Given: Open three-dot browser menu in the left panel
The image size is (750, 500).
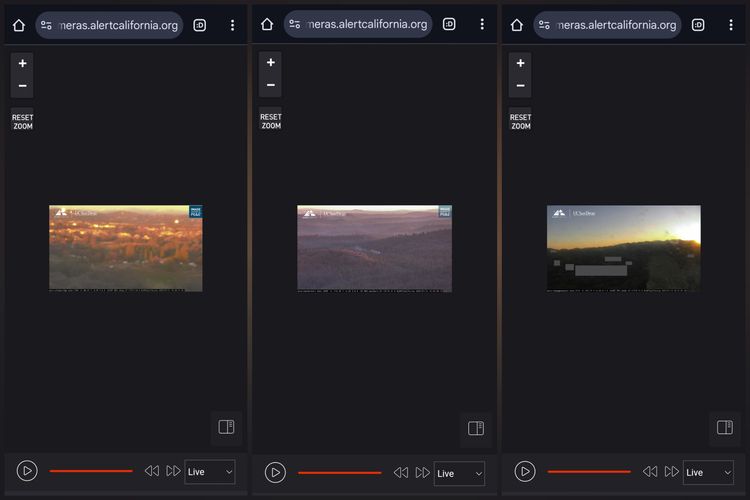Looking at the screenshot, I should tap(232, 25).
